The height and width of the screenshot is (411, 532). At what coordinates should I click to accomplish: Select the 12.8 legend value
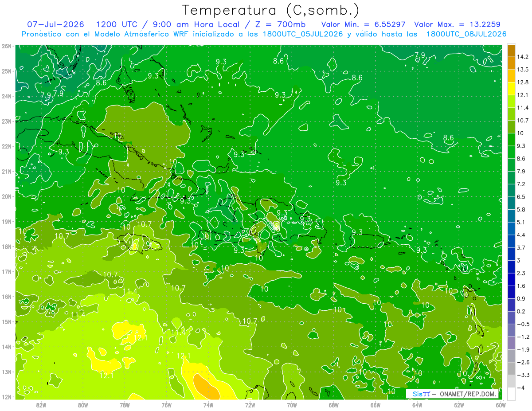tap(523, 82)
